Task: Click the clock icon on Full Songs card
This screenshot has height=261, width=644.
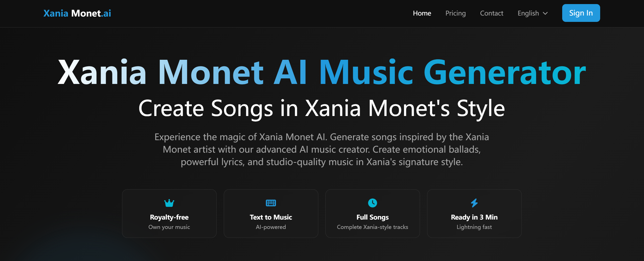Action: (x=372, y=203)
